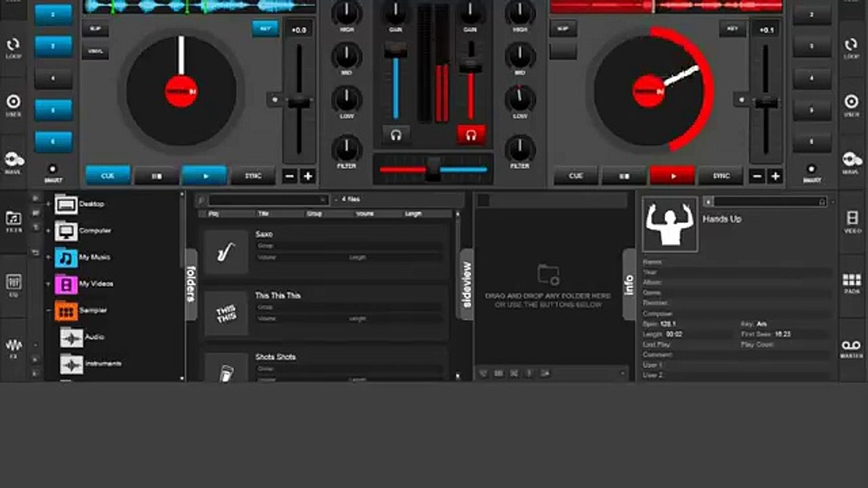
Task: Toggle VINYL mode on left deck
Action: pyautogui.click(x=96, y=52)
